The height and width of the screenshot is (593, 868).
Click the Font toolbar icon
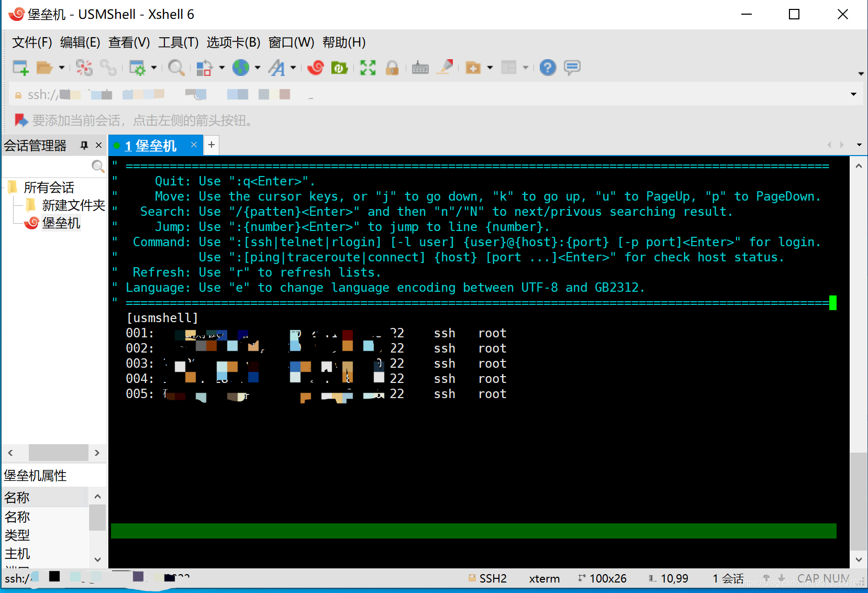276,68
